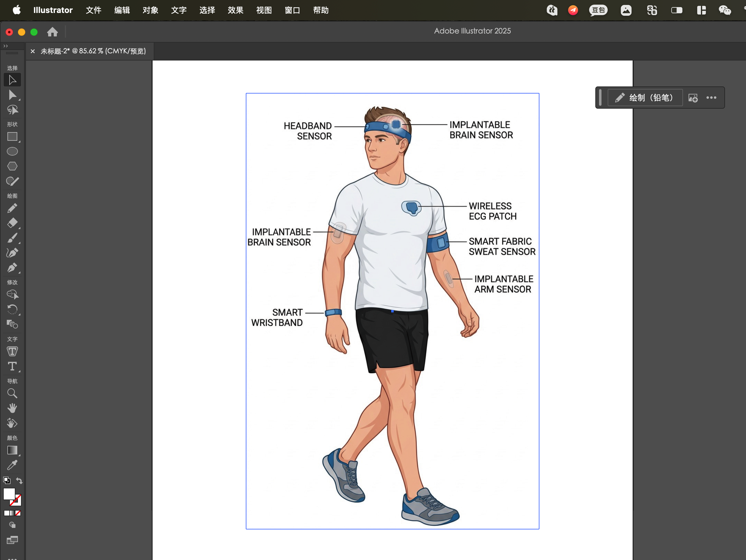Select the Eyedropper tool

(x=12, y=465)
